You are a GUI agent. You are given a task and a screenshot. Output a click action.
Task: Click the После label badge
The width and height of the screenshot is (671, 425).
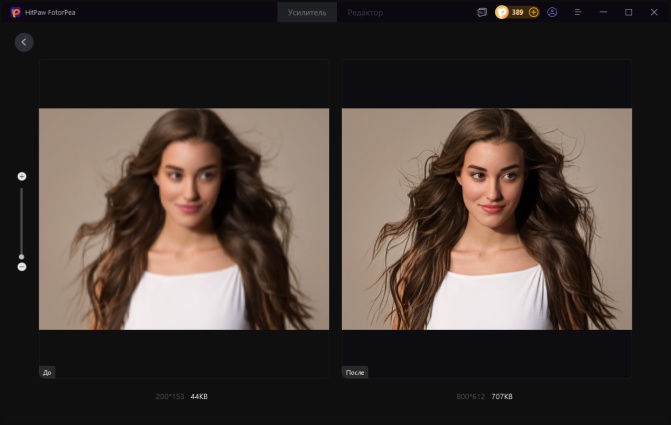355,372
